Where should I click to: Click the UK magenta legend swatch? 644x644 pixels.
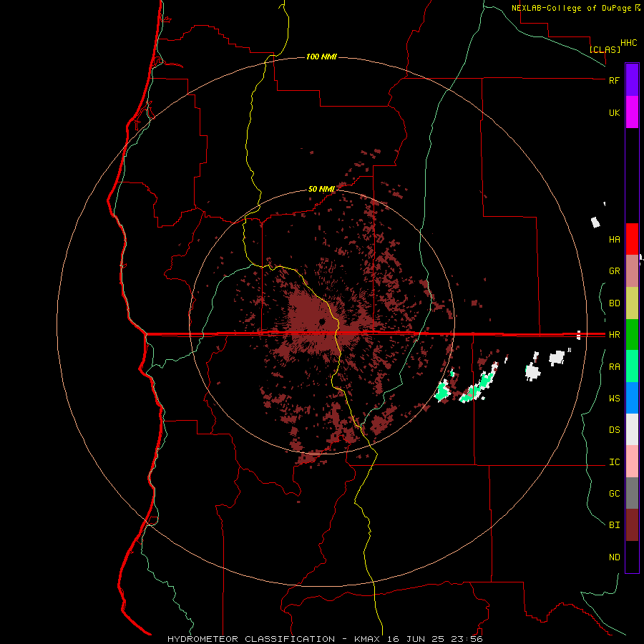[632, 112]
